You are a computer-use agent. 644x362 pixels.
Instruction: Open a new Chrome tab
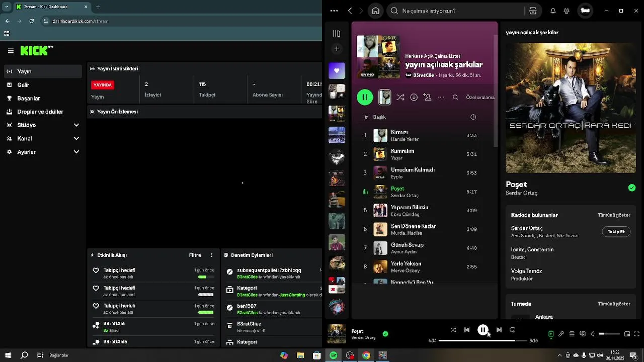[98, 7]
